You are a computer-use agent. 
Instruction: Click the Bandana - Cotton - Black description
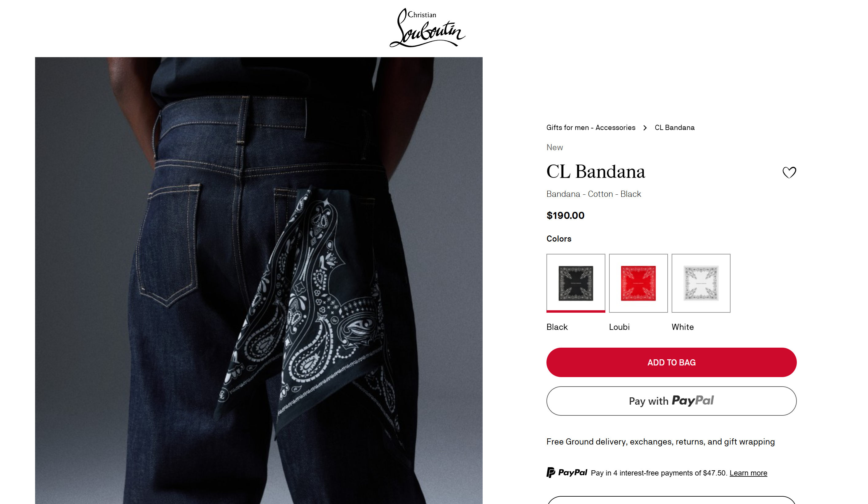593,194
